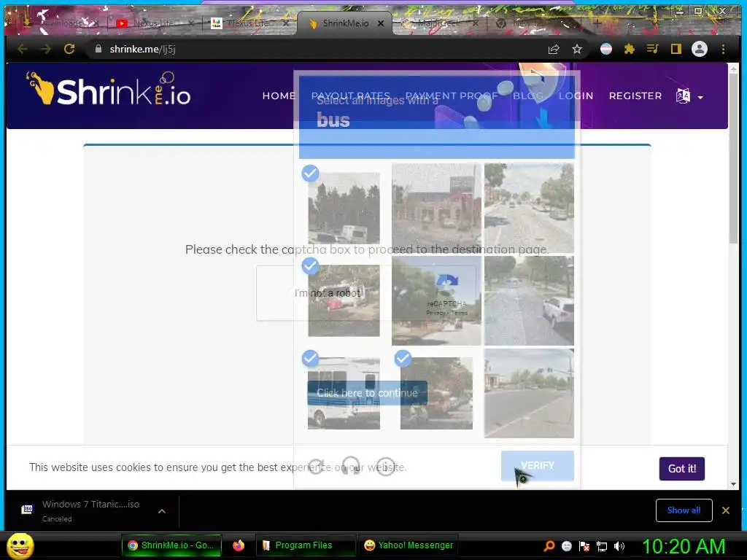Reload the shrinke.me page

pos(69,49)
